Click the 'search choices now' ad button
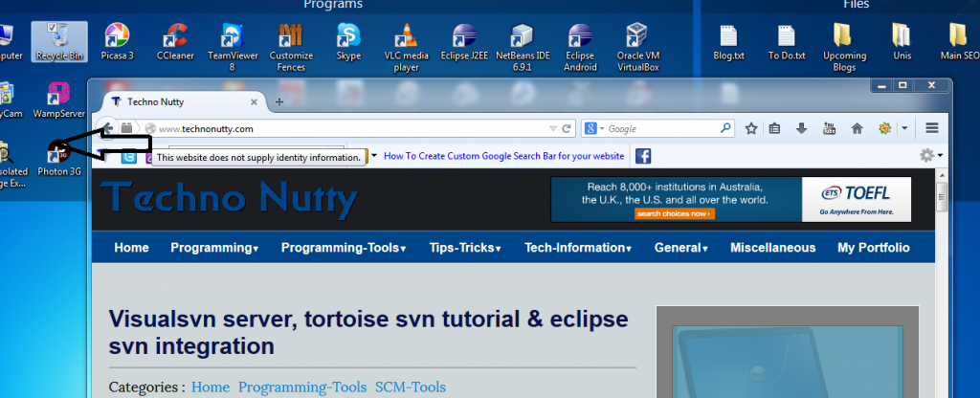 (675, 213)
